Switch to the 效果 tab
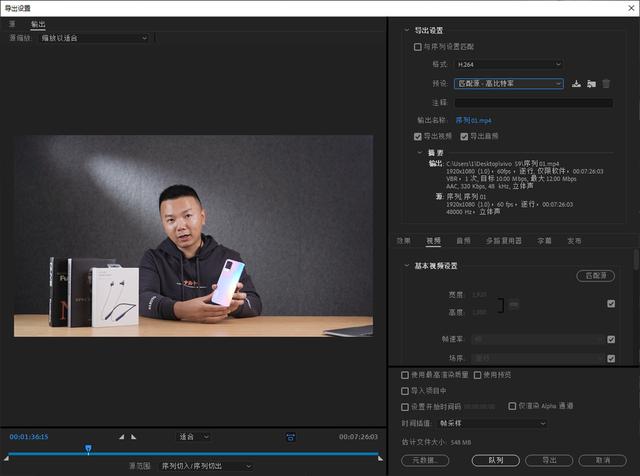Screen dimensions: 640x476 [x=403, y=241]
